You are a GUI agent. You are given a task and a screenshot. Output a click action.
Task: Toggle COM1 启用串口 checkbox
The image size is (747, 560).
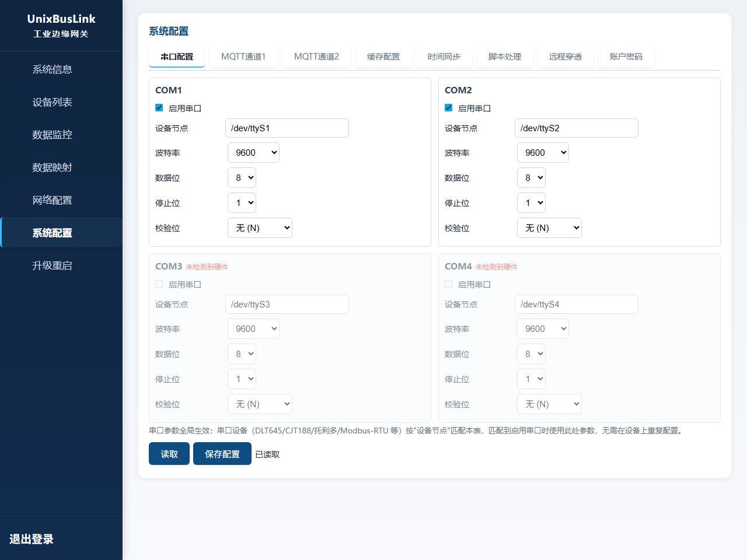[159, 108]
